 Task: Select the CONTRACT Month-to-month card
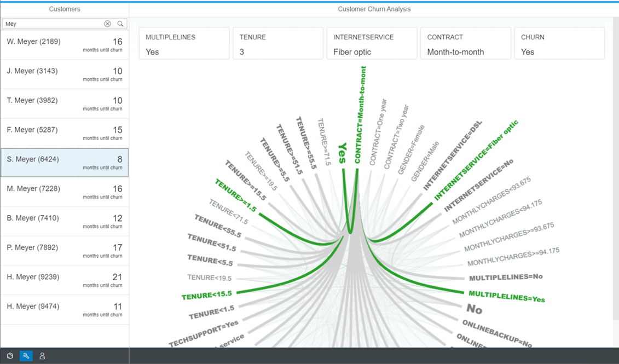click(x=466, y=44)
